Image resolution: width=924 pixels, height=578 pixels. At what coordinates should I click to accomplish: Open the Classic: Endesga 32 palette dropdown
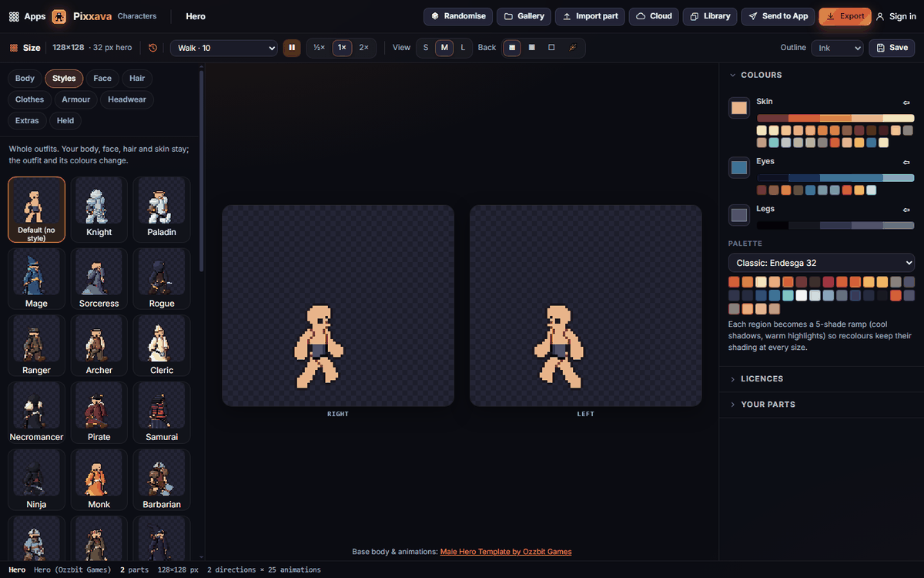(822, 263)
